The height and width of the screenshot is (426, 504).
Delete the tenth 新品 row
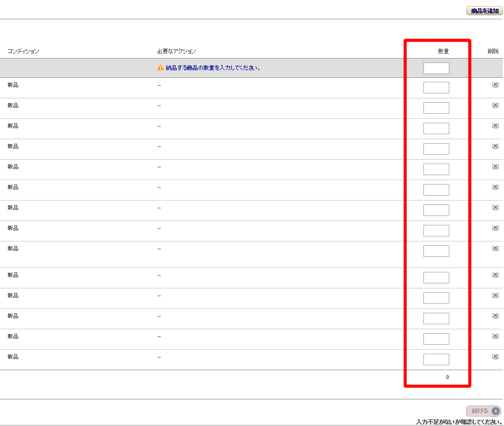click(x=495, y=275)
